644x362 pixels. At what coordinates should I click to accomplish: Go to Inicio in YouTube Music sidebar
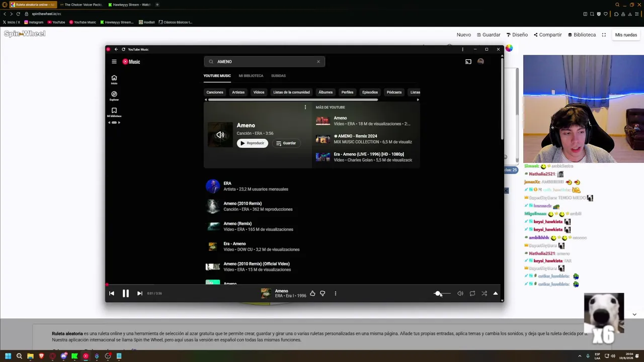(114, 79)
